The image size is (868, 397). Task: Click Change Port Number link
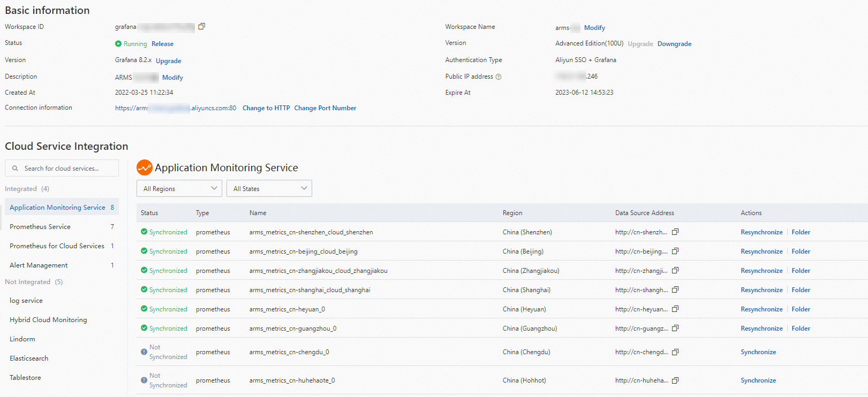[325, 108]
